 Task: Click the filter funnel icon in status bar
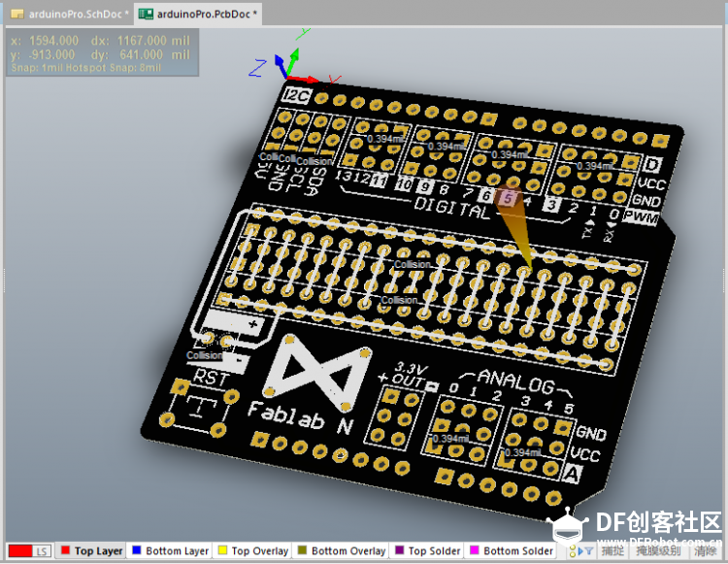tap(589, 551)
